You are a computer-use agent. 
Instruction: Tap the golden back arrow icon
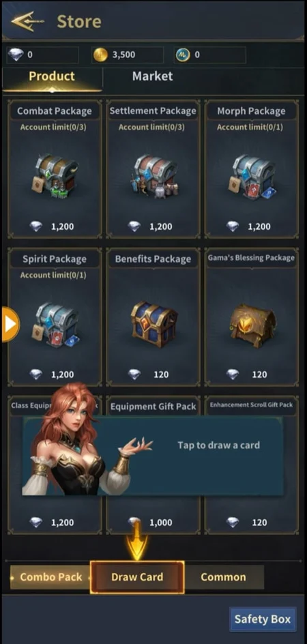tap(27, 21)
